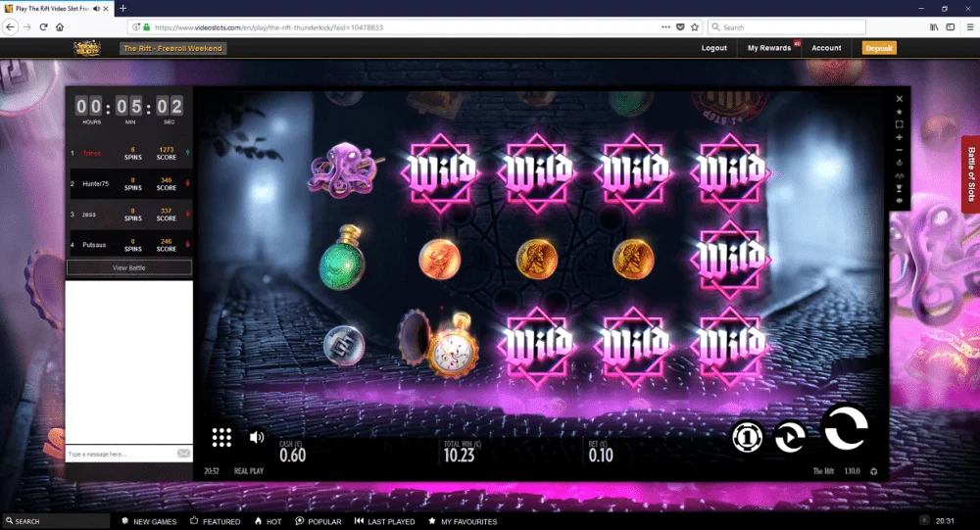The image size is (980, 530).
Task: Click The Rift - Freeroll Weekend title
Action: click(172, 48)
